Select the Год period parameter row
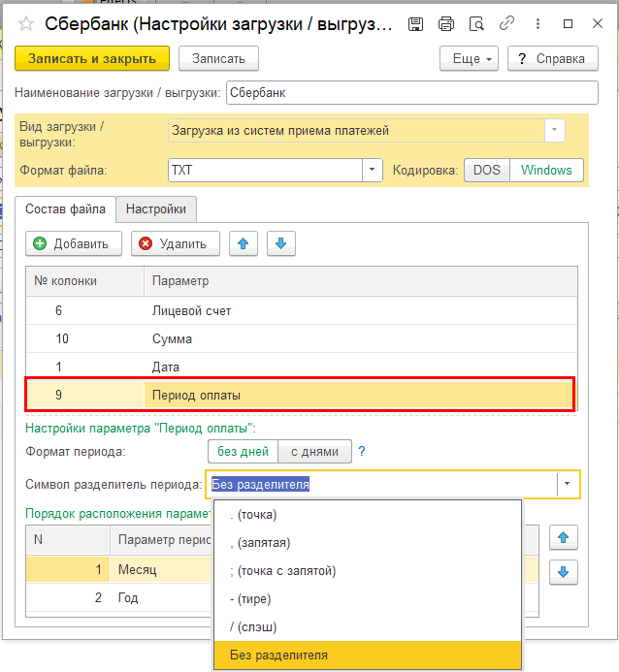Viewport: 619px width, 672px height. [118, 597]
